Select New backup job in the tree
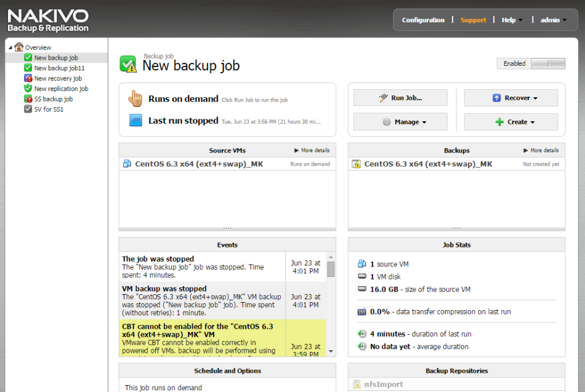Viewport: 585px width, 392px height. tap(56, 57)
